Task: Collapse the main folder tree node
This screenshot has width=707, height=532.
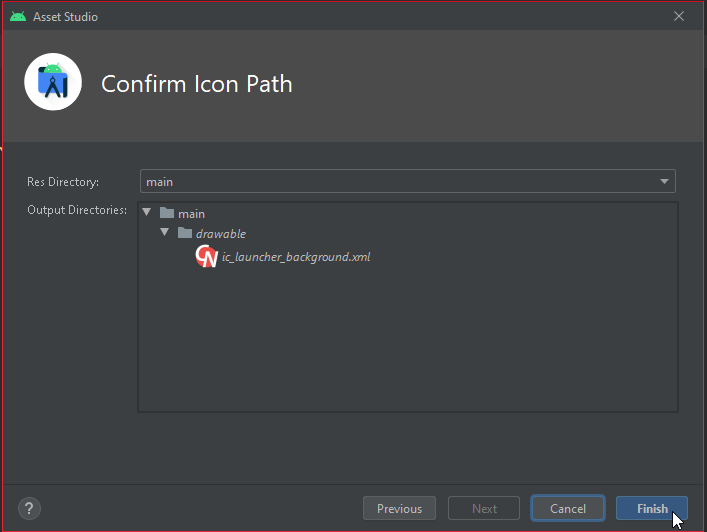Action: (148, 213)
